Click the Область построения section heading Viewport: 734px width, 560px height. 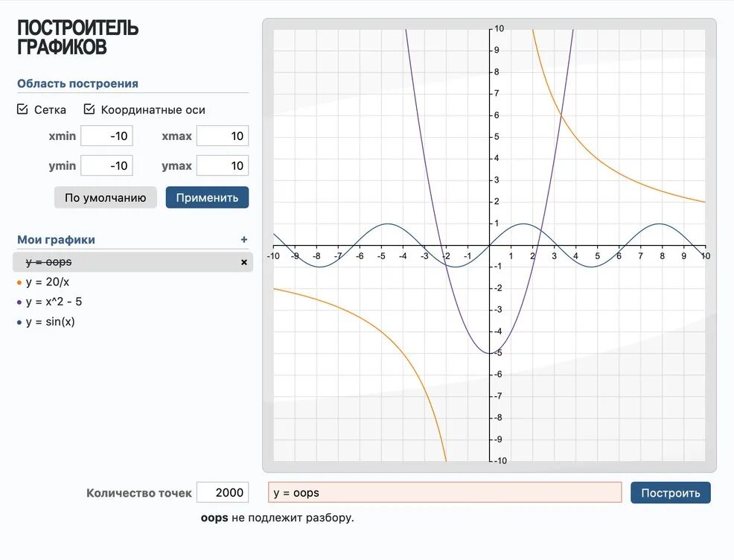pyautogui.click(x=77, y=84)
